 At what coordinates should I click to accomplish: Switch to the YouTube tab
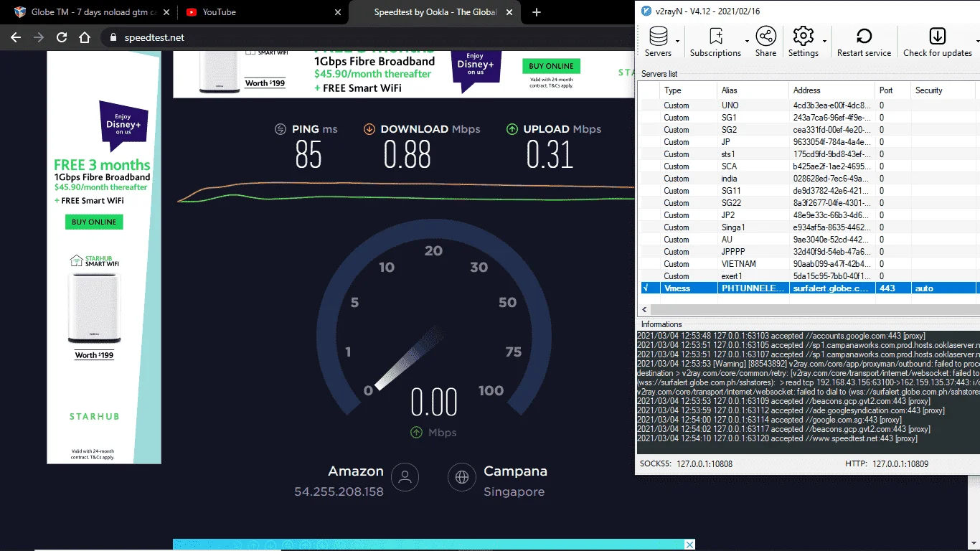(261, 12)
